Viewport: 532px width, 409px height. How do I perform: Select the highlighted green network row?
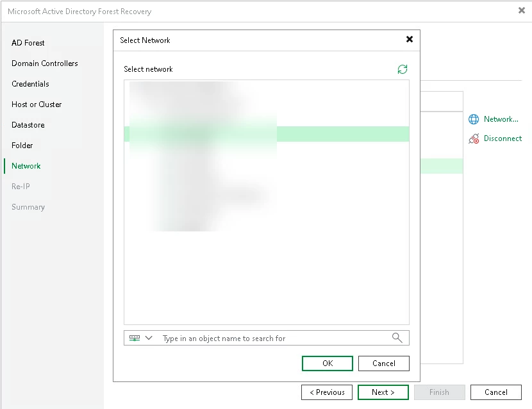[x=267, y=134]
